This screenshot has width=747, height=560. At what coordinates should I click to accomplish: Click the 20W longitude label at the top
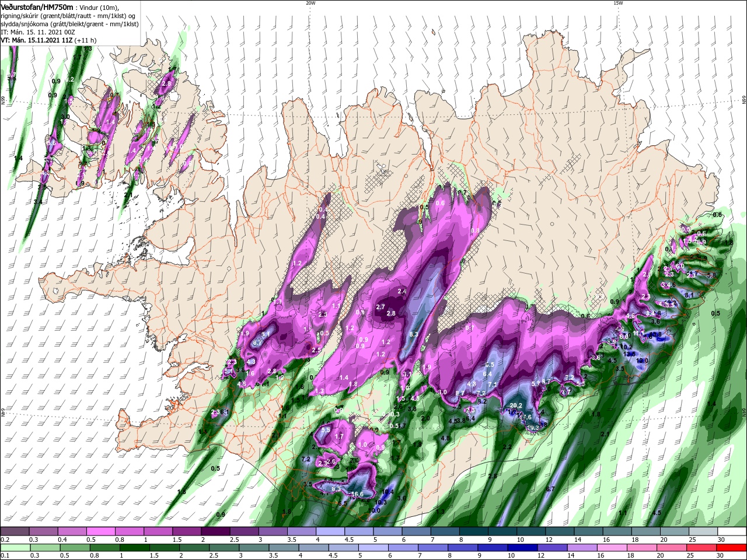point(310,3)
